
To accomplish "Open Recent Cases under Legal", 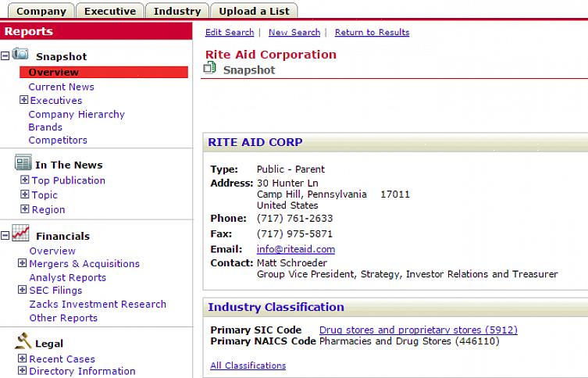I will tap(62, 359).
